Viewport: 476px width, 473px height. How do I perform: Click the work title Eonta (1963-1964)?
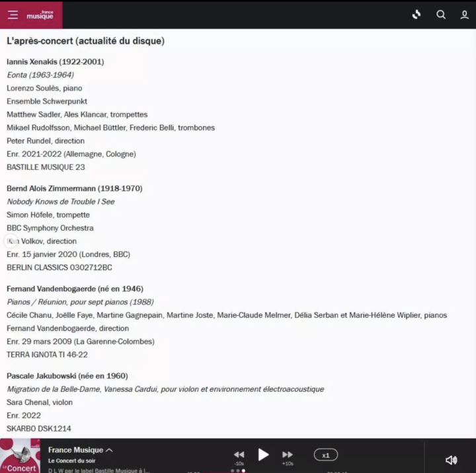pos(40,75)
